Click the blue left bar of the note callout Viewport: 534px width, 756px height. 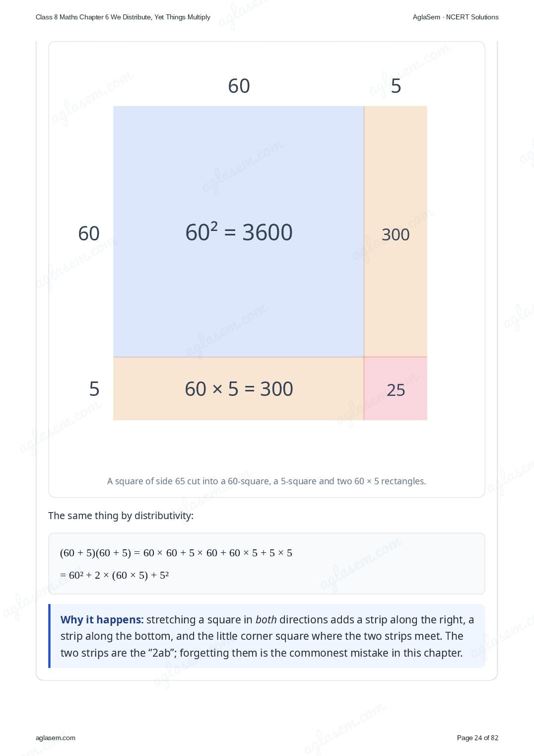point(50,636)
